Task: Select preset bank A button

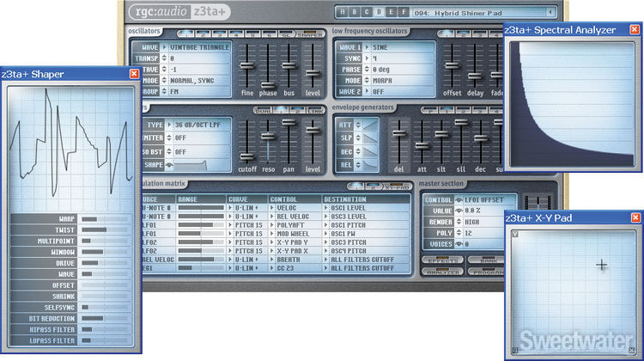Action: (x=342, y=12)
